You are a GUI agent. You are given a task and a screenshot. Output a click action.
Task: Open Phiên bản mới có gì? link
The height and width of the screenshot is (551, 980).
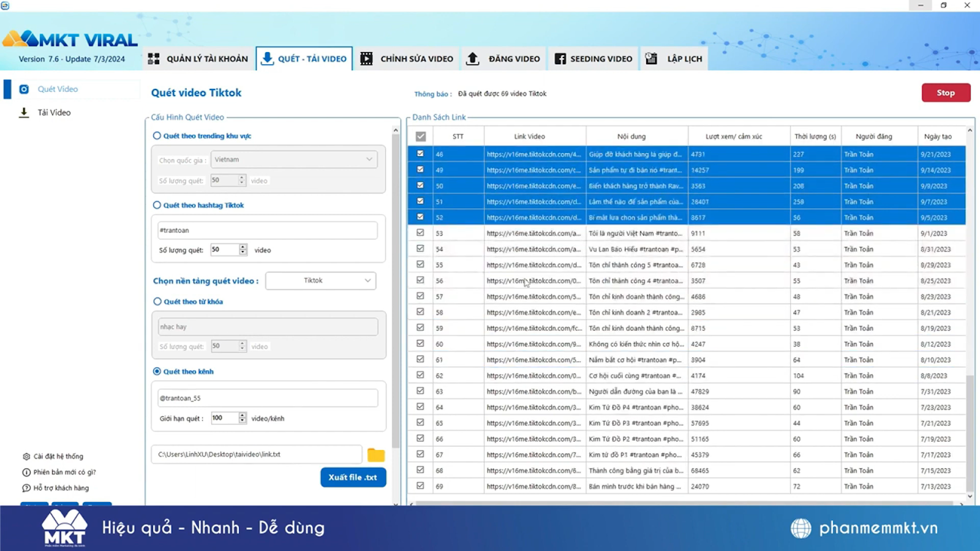(65, 473)
